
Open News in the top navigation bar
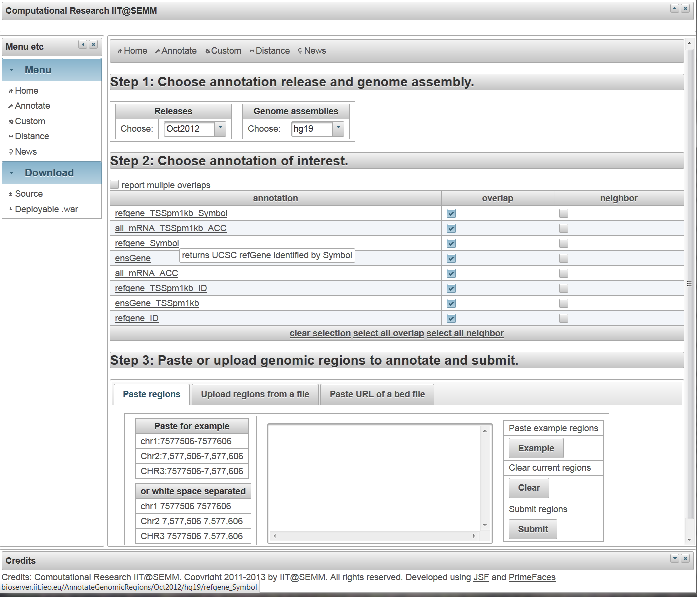pos(312,51)
